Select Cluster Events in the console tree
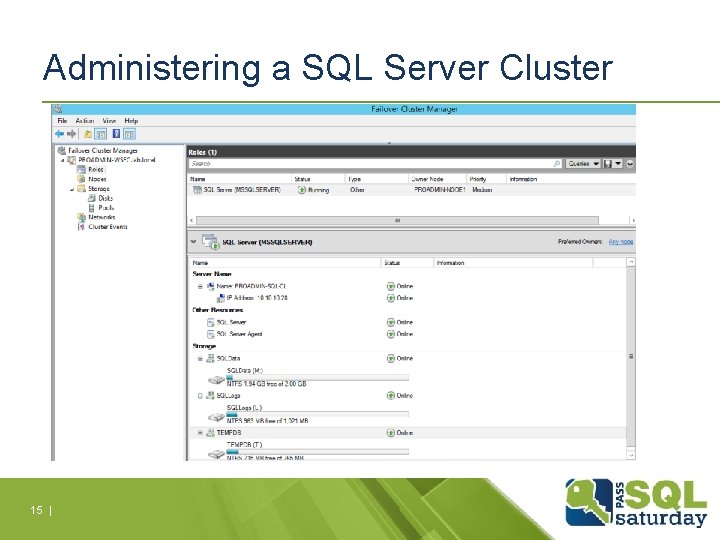 (x=108, y=227)
